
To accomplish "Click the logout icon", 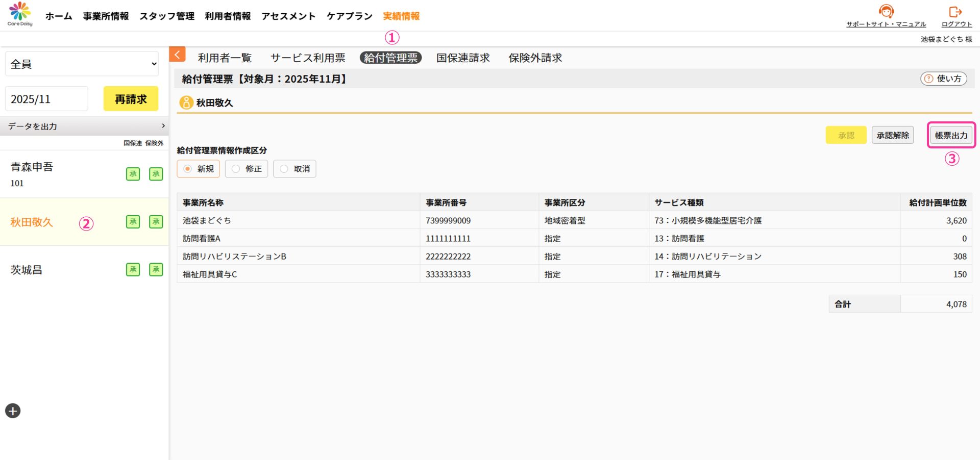I will pos(955,12).
